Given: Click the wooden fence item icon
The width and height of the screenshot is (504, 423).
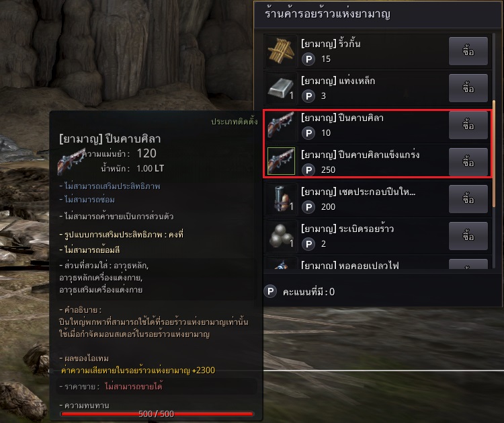Looking at the screenshot, I should pos(281,51).
